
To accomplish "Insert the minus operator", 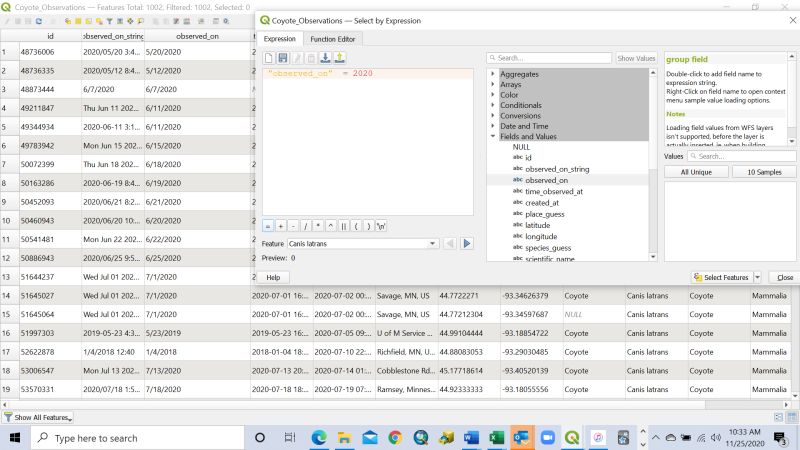I will coord(293,226).
